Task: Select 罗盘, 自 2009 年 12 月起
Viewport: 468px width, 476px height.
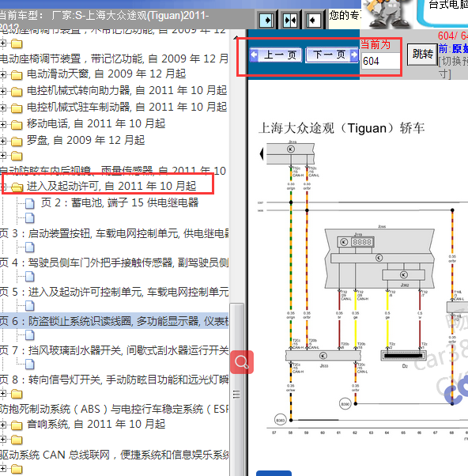Action: (86, 140)
